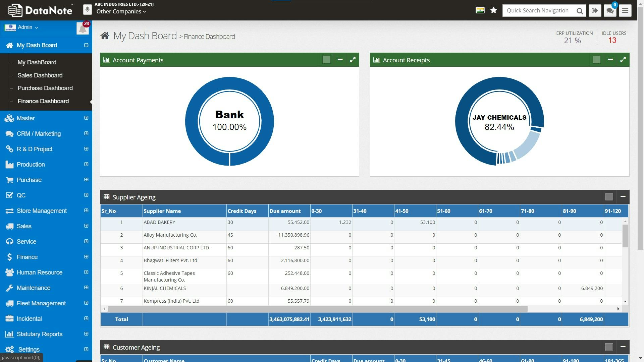This screenshot has height=362, width=644.
Task: Collapse the Supplier Ageing panel
Action: 623,197
